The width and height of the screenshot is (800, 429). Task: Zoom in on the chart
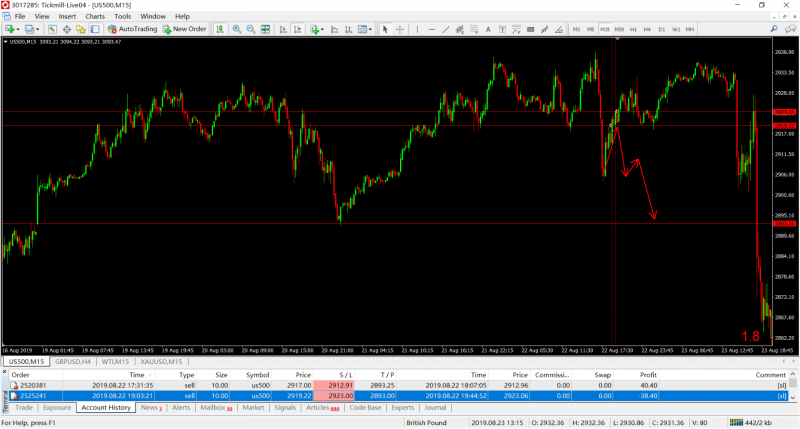(237, 29)
